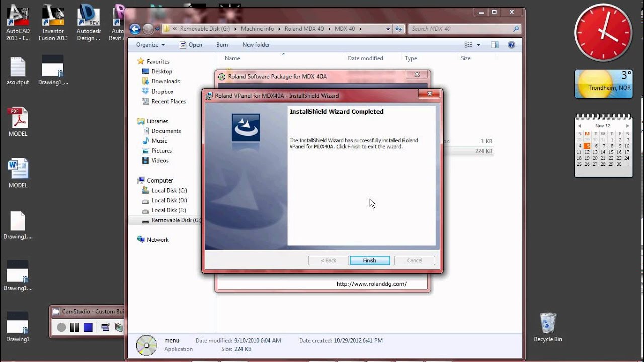Open the More options view dropdown arrow
The width and height of the screenshot is (644, 362).
(x=478, y=45)
